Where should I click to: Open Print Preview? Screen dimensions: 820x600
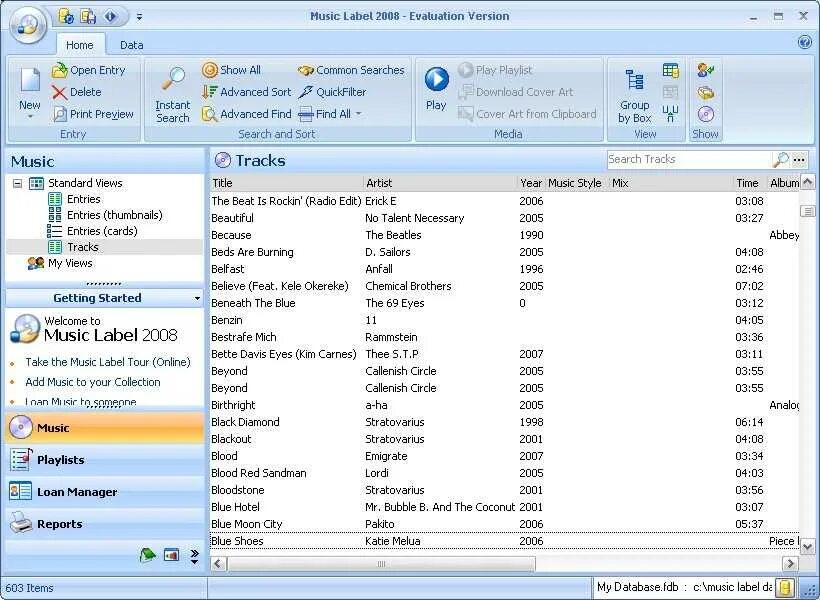(94, 114)
